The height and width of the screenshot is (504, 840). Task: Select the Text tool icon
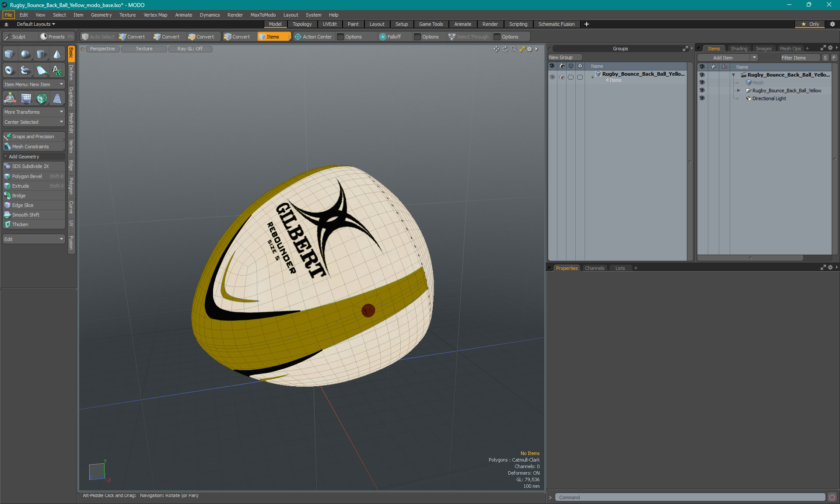[57, 70]
